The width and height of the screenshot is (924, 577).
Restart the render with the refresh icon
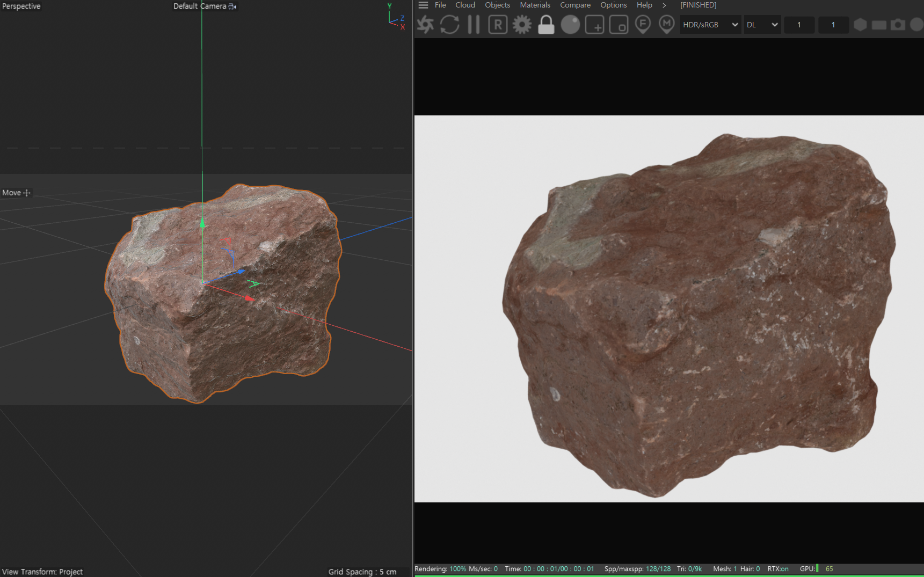tap(449, 25)
